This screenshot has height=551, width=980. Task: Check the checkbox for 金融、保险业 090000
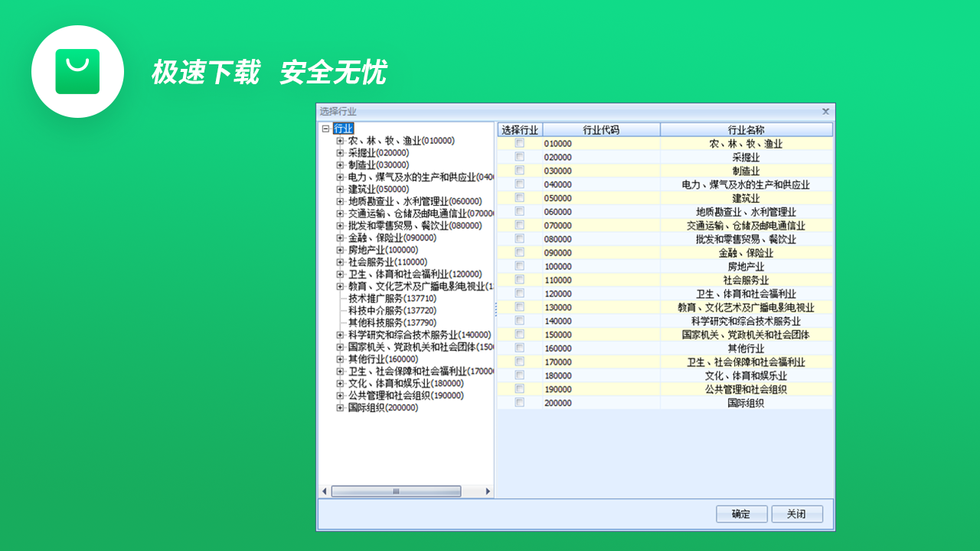pos(518,252)
